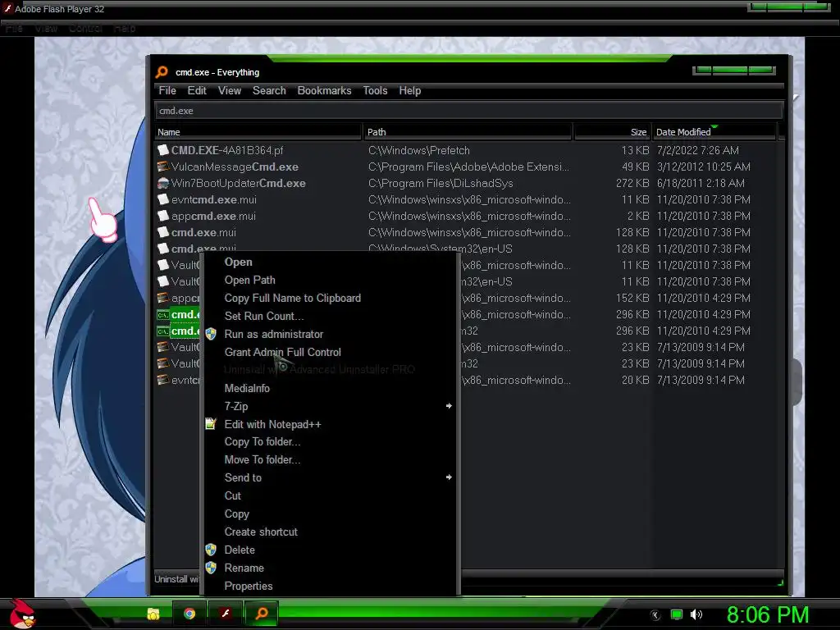The height and width of the screenshot is (630, 840).
Task: Open the Help menu in Everything
Action: (410, 90)
